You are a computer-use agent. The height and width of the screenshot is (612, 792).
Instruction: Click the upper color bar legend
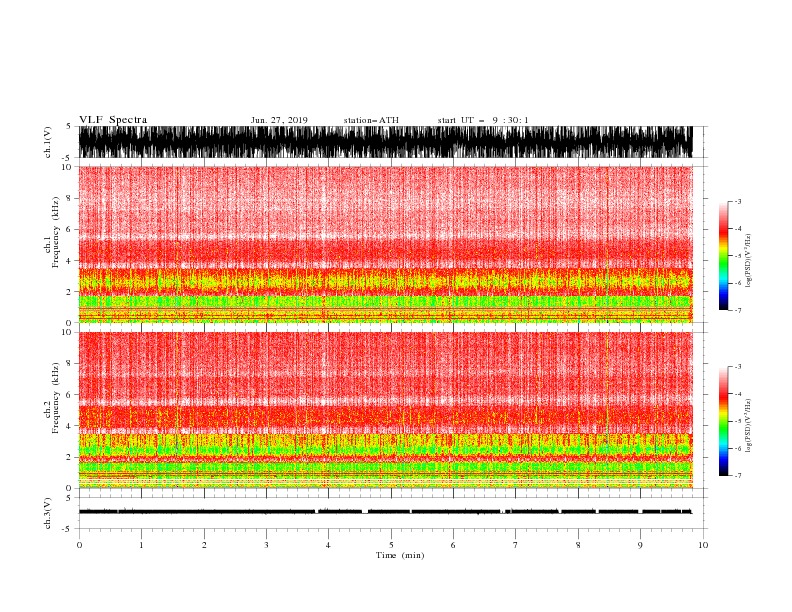[724, 256]
